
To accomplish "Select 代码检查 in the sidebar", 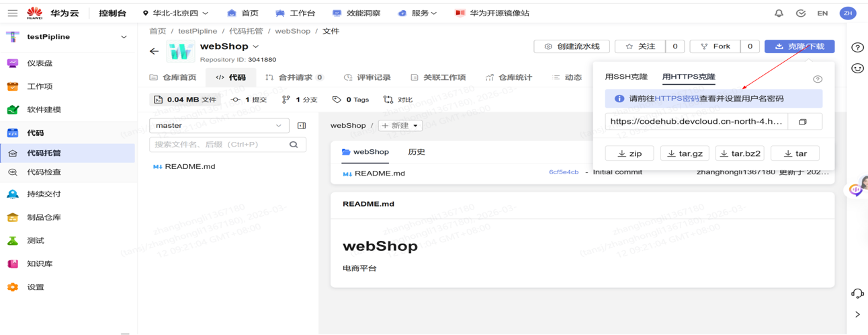I will tap(44, 172).
